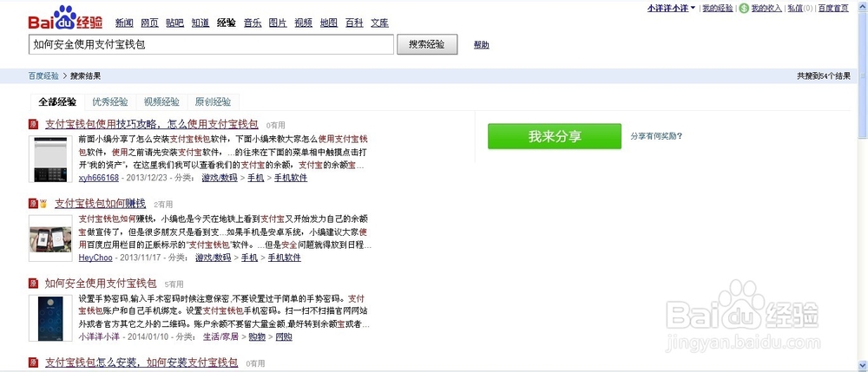This screenshot has height=372, width=868.
Task: Open the 视频 navigation link
Action: 303,23
